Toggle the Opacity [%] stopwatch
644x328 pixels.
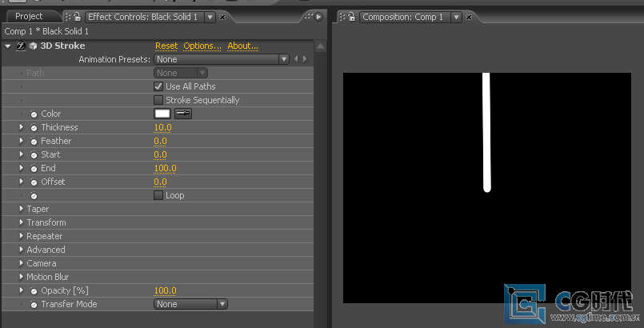(34, 291)
